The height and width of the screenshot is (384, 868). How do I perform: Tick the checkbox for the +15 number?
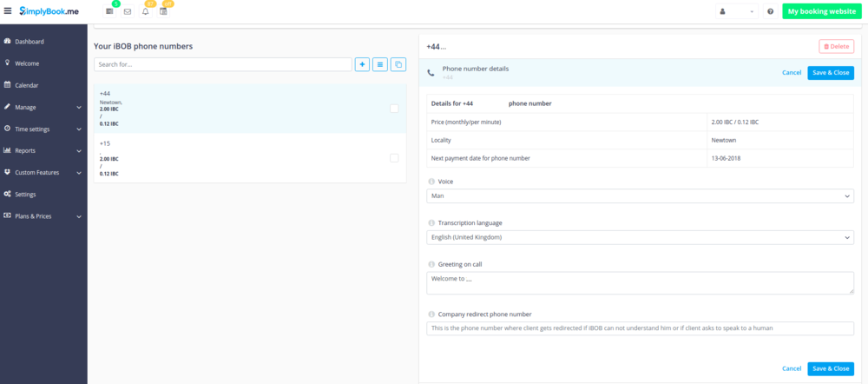point(394,158)
